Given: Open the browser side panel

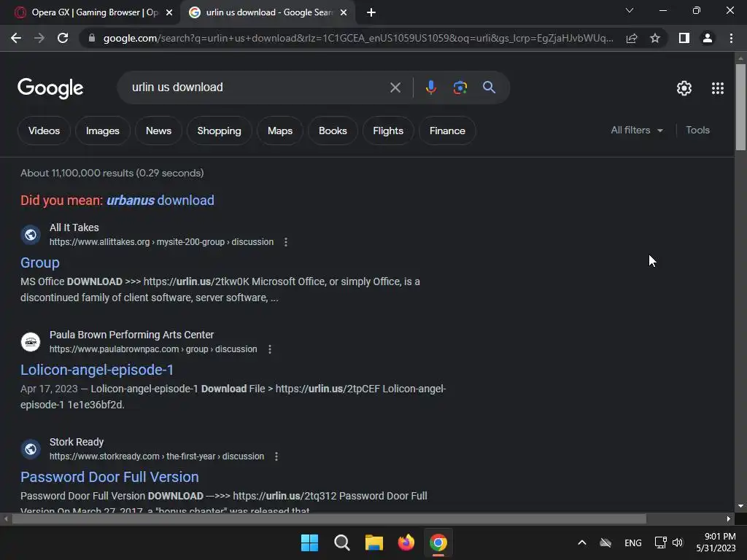Looking at the screenshot, I should pos(684,38).
